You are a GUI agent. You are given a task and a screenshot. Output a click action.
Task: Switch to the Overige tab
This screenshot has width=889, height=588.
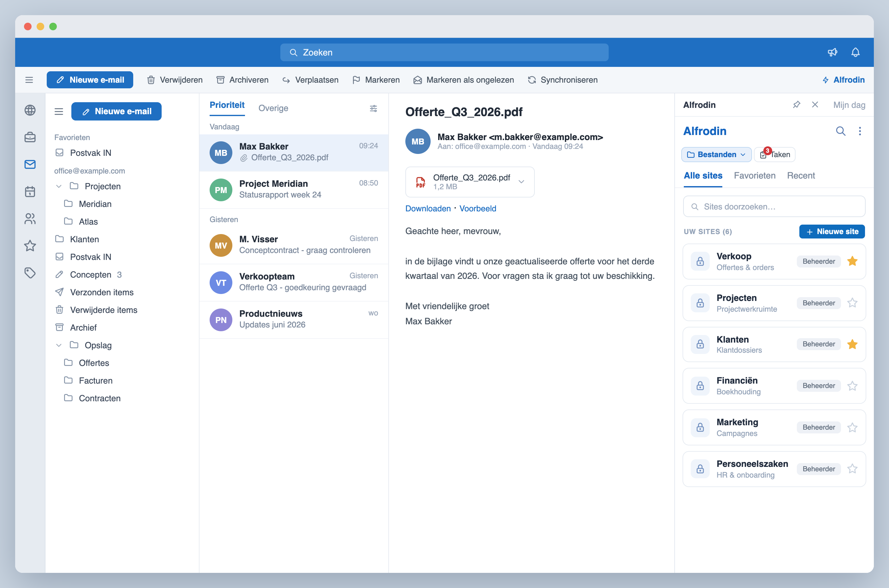point(273,109)
